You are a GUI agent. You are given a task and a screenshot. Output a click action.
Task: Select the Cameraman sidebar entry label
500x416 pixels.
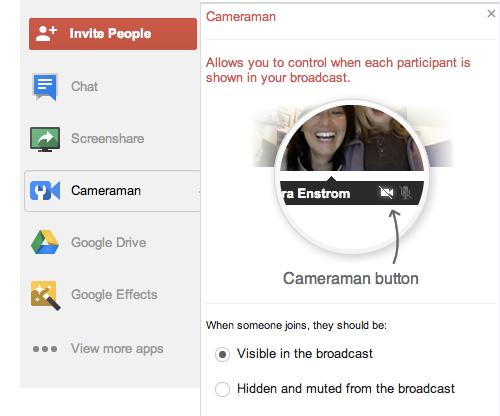(106, 191)
